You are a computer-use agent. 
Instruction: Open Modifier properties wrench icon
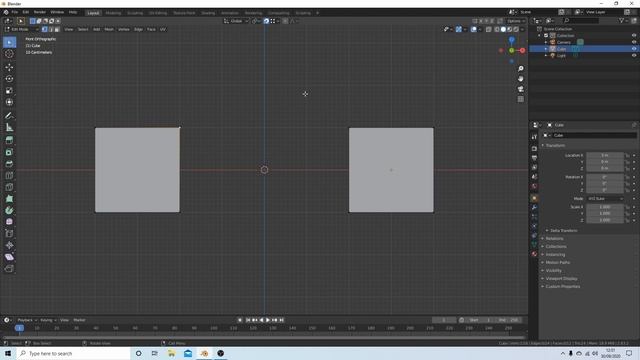tap(534, 207)
